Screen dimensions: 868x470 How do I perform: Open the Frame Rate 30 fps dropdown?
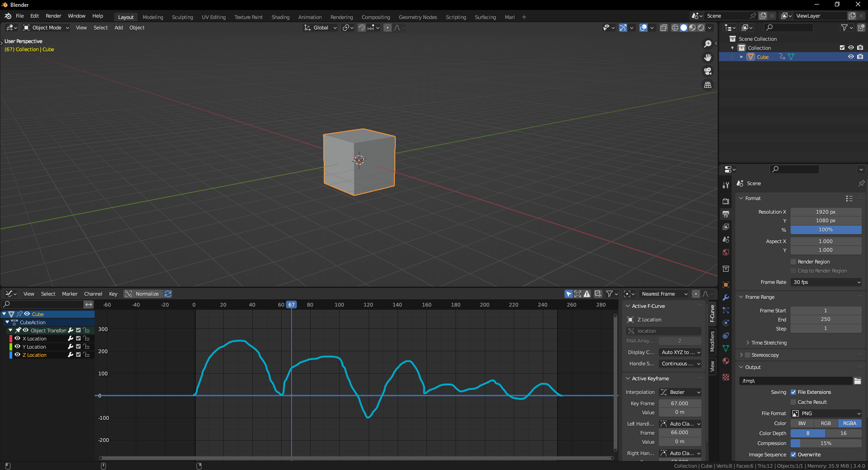pos(826,282)
